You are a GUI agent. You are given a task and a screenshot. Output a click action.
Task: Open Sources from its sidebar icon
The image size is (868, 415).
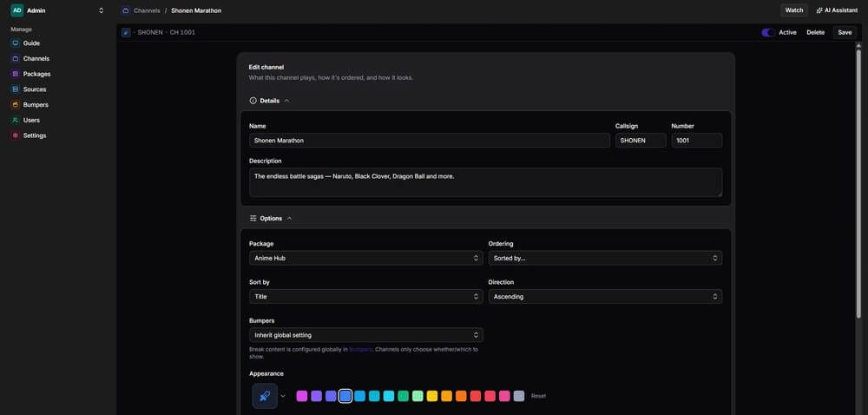pyautogui.click(x=16, y=89)
